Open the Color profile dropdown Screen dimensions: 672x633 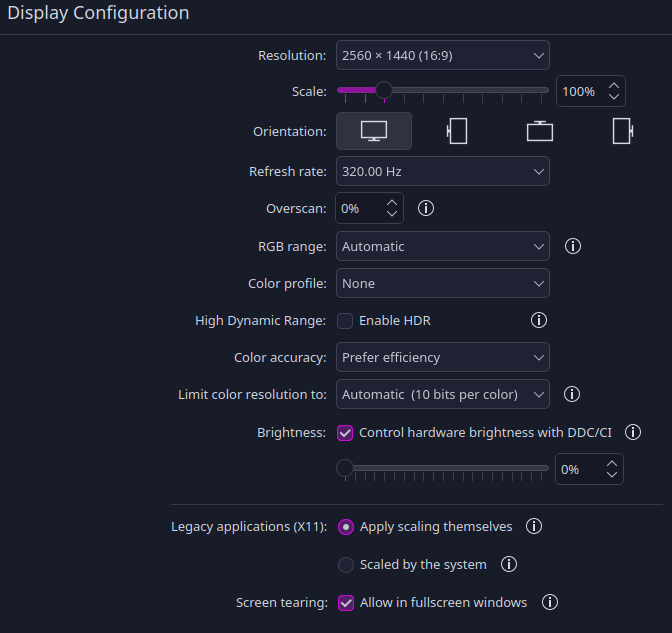click(443, 283)
